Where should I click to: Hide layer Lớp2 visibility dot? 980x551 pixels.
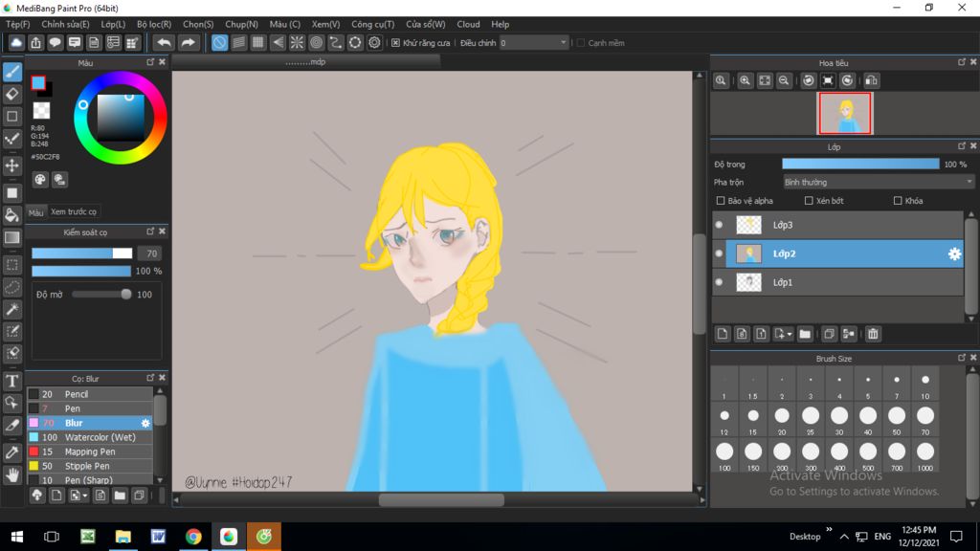pyautogui.click(x=719, y=253)
